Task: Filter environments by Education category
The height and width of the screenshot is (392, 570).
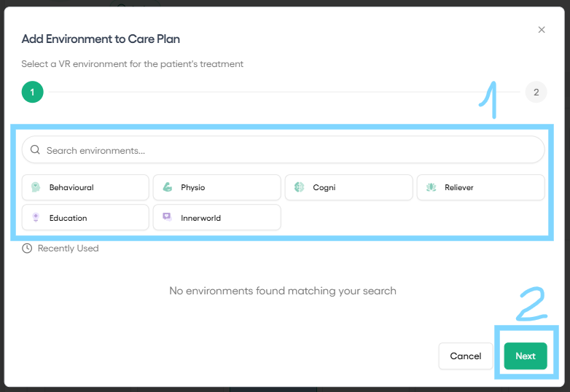Action: pyautogui.click(x=85, y=217)
